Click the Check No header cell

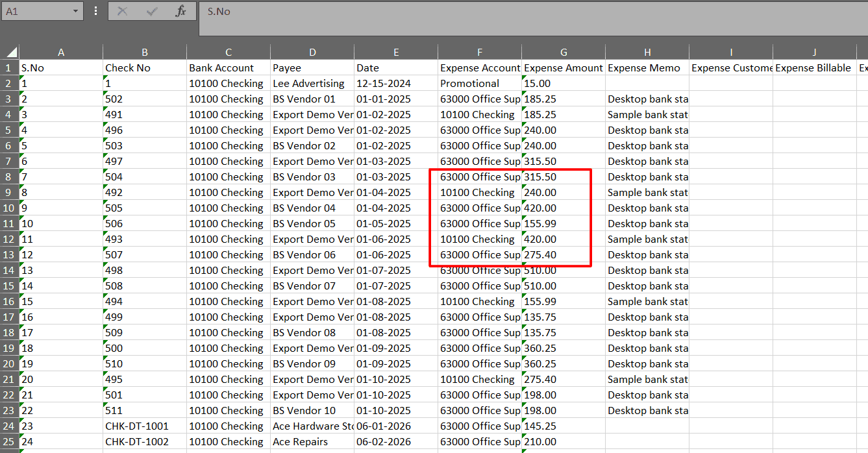tap(145, 68)
